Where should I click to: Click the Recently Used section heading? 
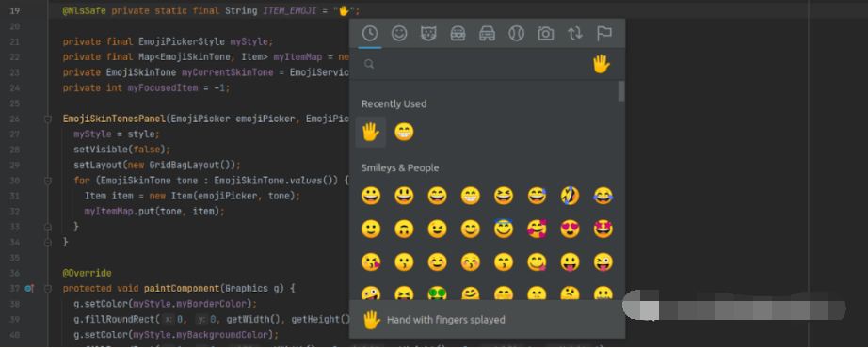pyautogui.click(x=394, y=103)
